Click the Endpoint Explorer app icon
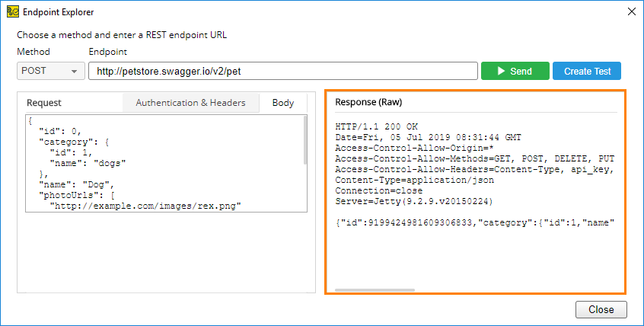This screenshot has height=326, width=644. (x=13, y=12)
